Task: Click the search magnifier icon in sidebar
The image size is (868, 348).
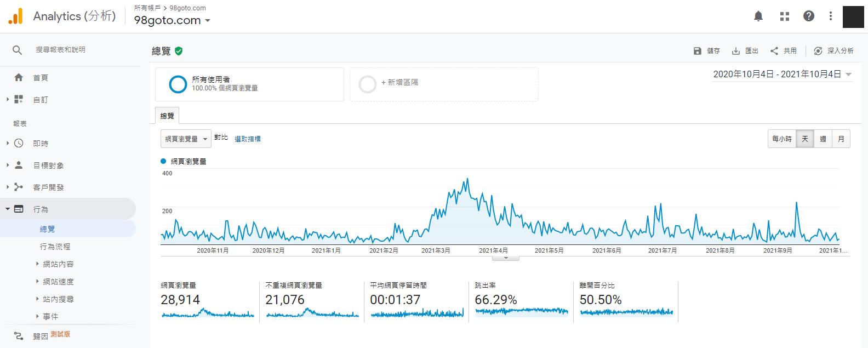Action: coord(18,50)
